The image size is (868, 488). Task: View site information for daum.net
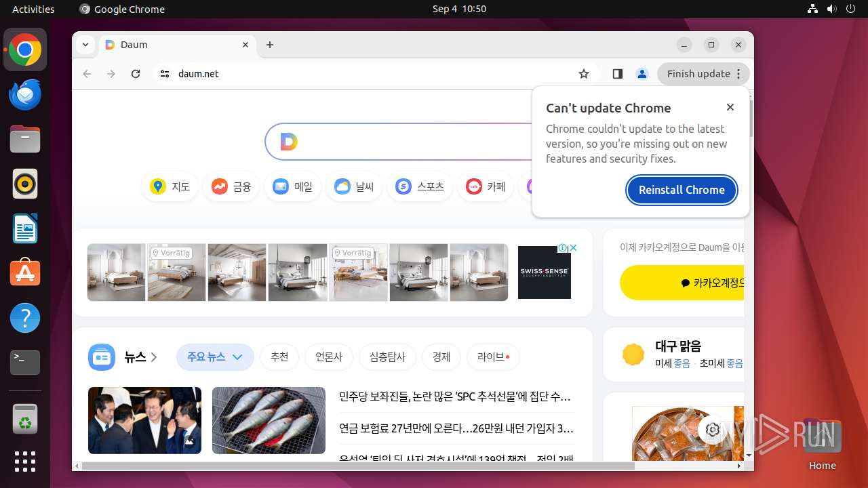click(x=164, y=74)
